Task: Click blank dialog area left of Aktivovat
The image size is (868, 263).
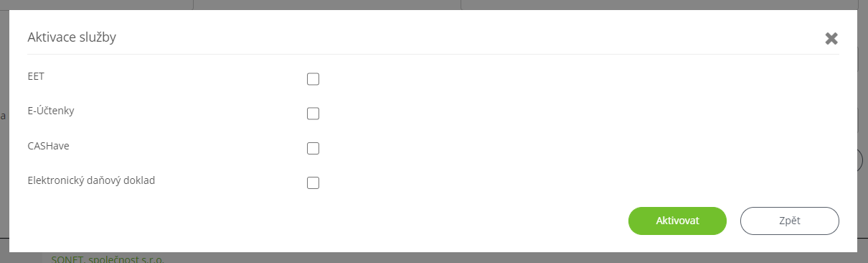Action: (x=323, y=221)
